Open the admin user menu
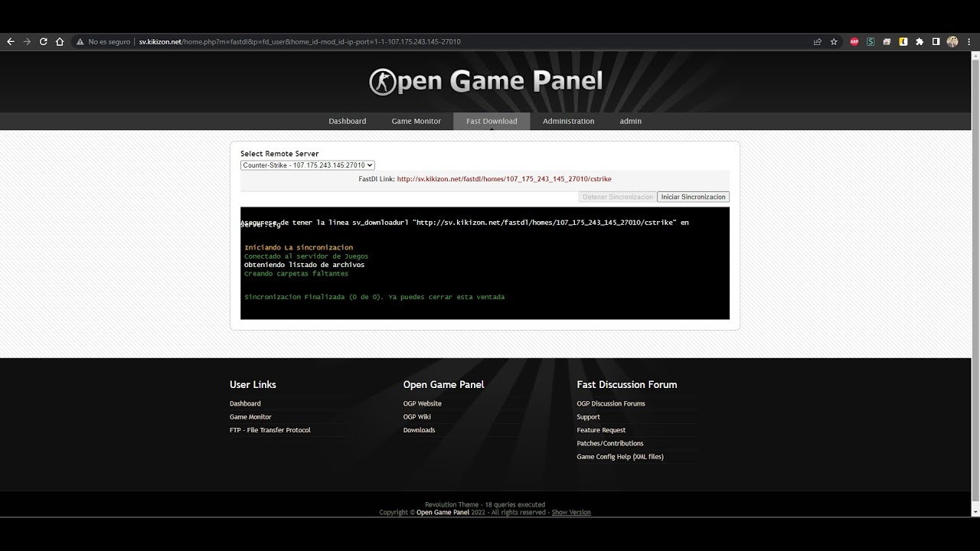 point(631,121)
